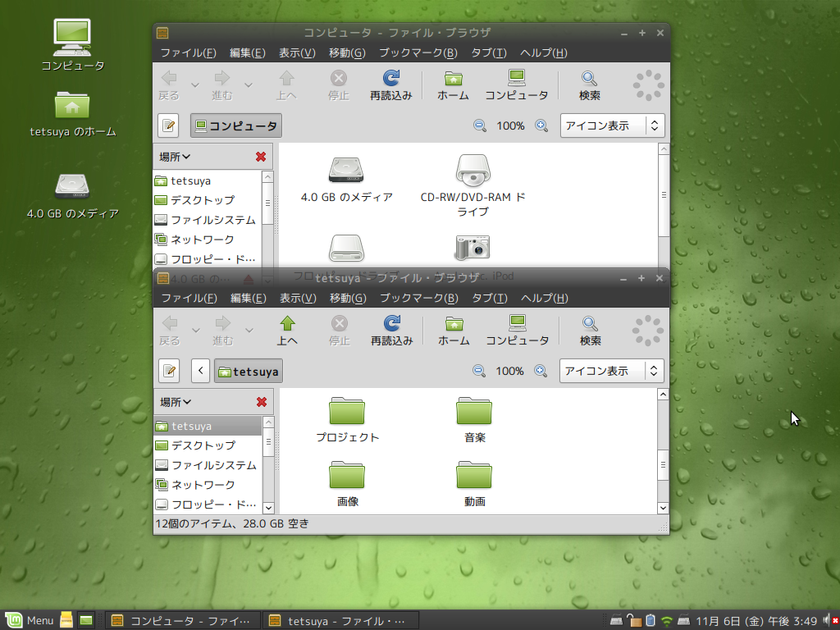840x630 pixels.
Task: Open the ヘルプ(H) menu in the コンピュータ window
Action: tap(543, 52)
